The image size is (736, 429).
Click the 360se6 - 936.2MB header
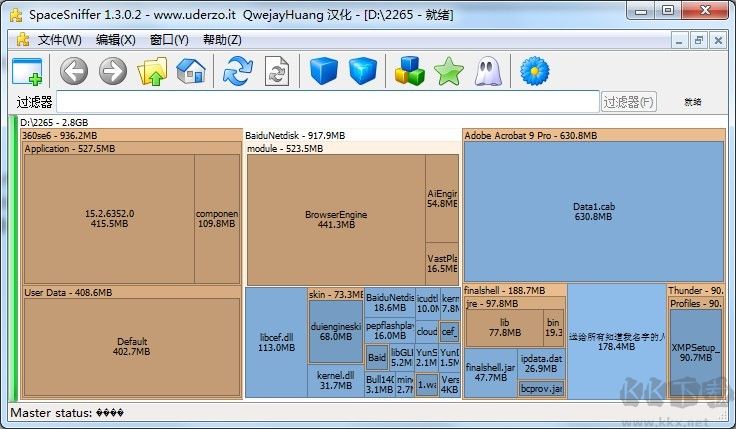point(131,136)
